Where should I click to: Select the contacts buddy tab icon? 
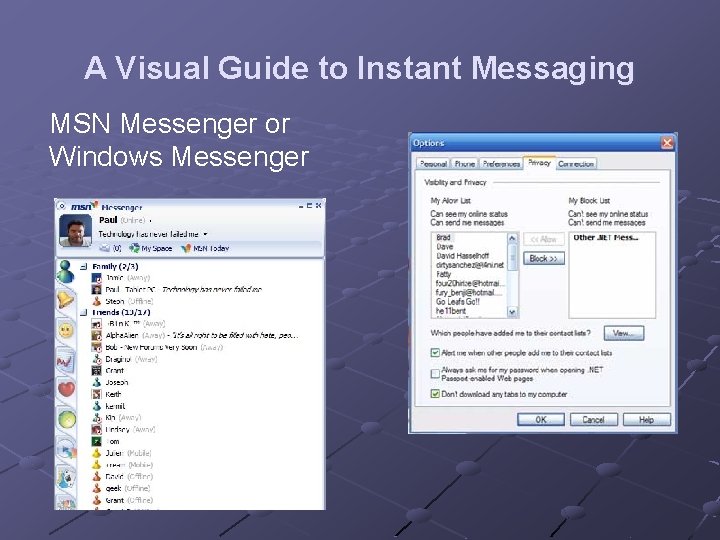pyautogui.click(x=65, y=271)
